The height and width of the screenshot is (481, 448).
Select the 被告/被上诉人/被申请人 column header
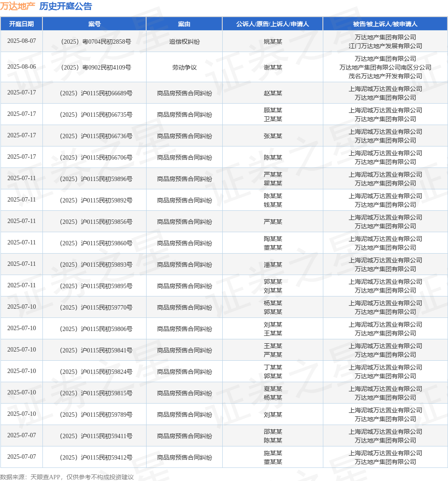[385, 24]
